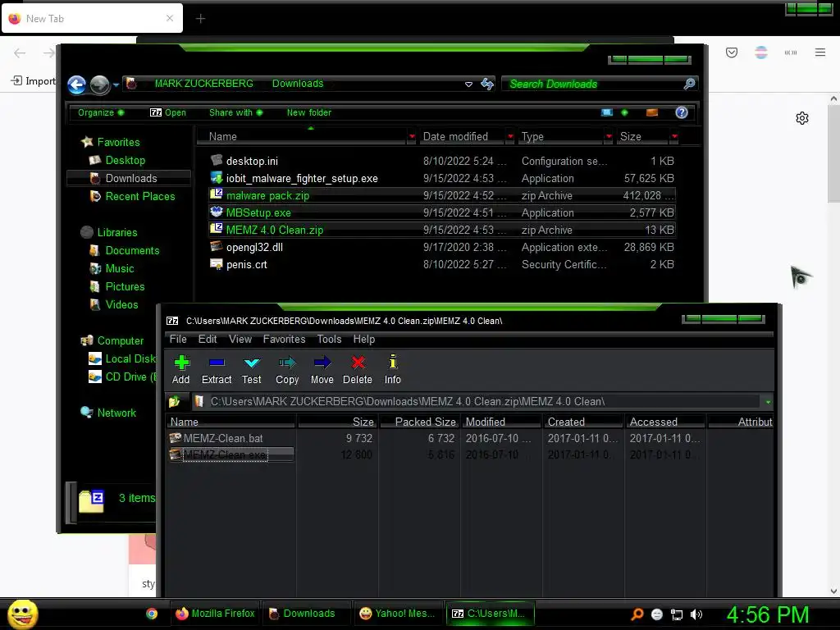Click New folder in Explorer toolbar
Image resolution: width=840 pixels, height=630 pixels.
(309, 112)
